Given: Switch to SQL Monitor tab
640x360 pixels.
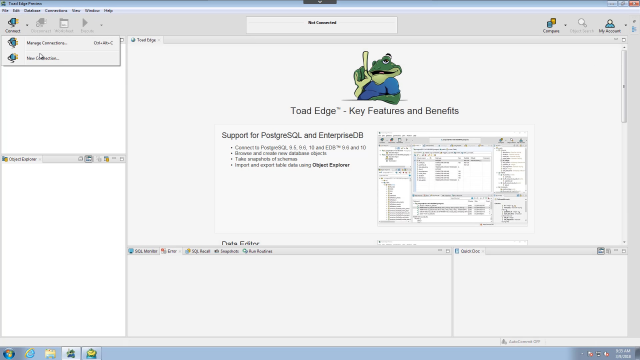Looking at the screenshot, I should point(143,251).
